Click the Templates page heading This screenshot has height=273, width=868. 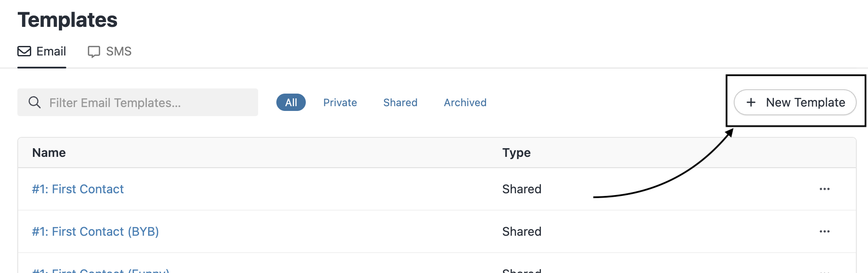pos(68,20)
